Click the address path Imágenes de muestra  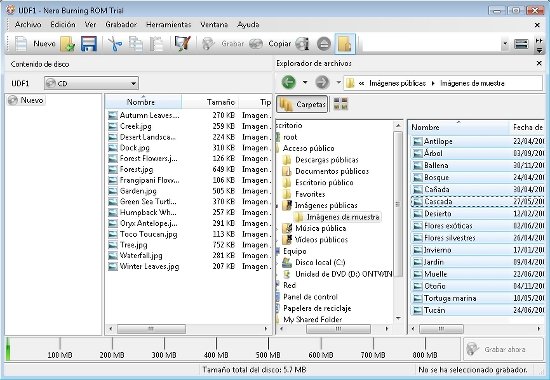(x=472, y=84)
